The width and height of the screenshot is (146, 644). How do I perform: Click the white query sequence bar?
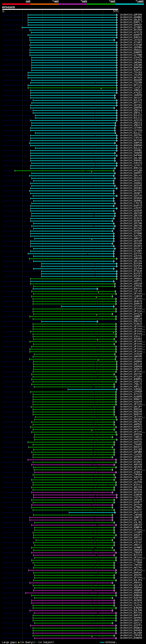pyautogui.click(x=60, y=9)
